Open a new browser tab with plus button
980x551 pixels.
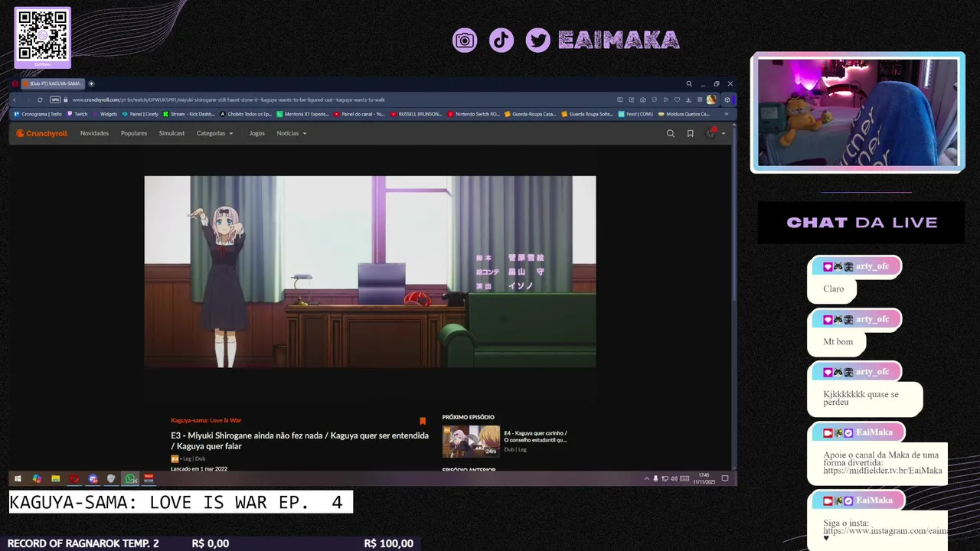[91, 83]
